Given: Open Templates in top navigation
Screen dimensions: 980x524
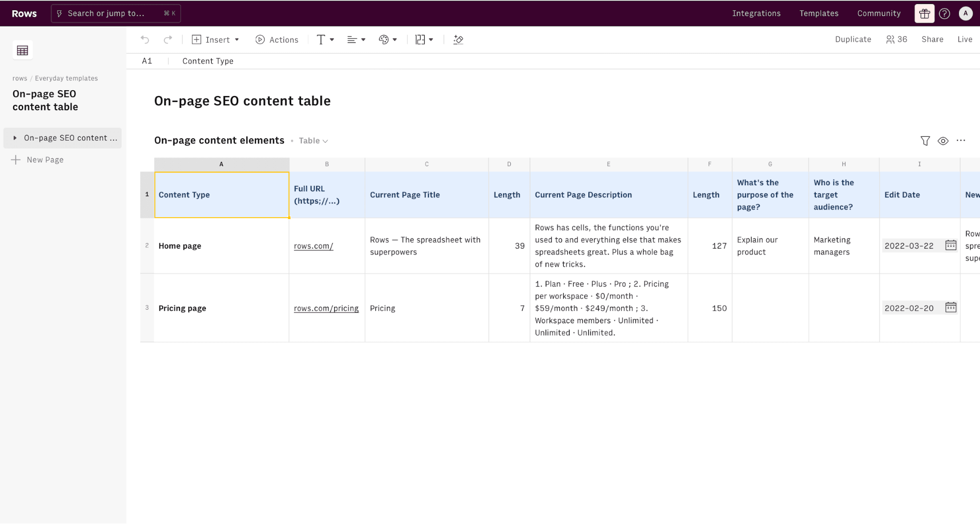Looking at the screenshot, I should 819,13.
